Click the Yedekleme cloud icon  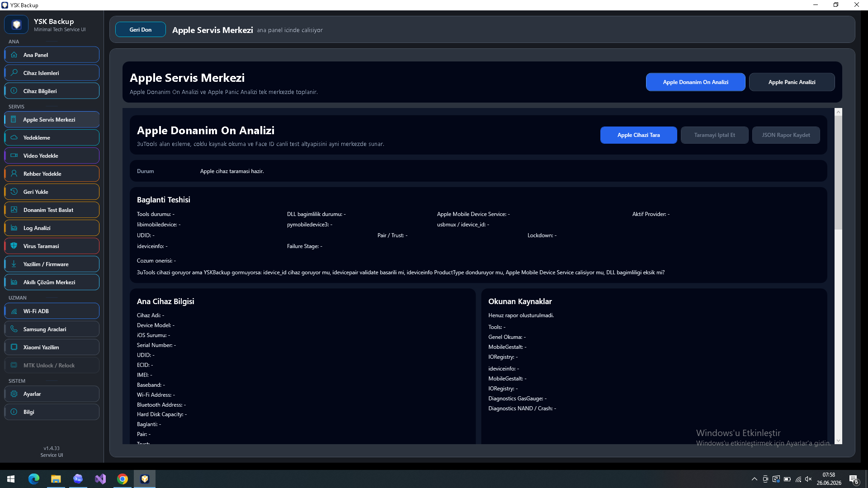pyautogui.click(x=14, y=138)
